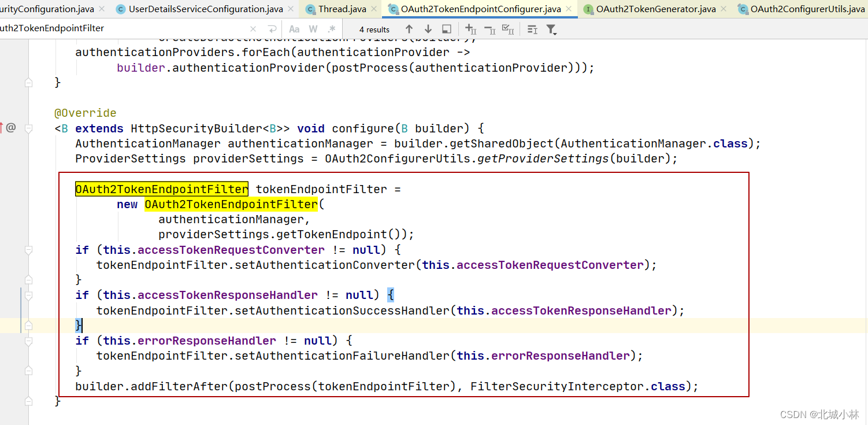Toggle Match Case in the find bar

coord(294,29)
